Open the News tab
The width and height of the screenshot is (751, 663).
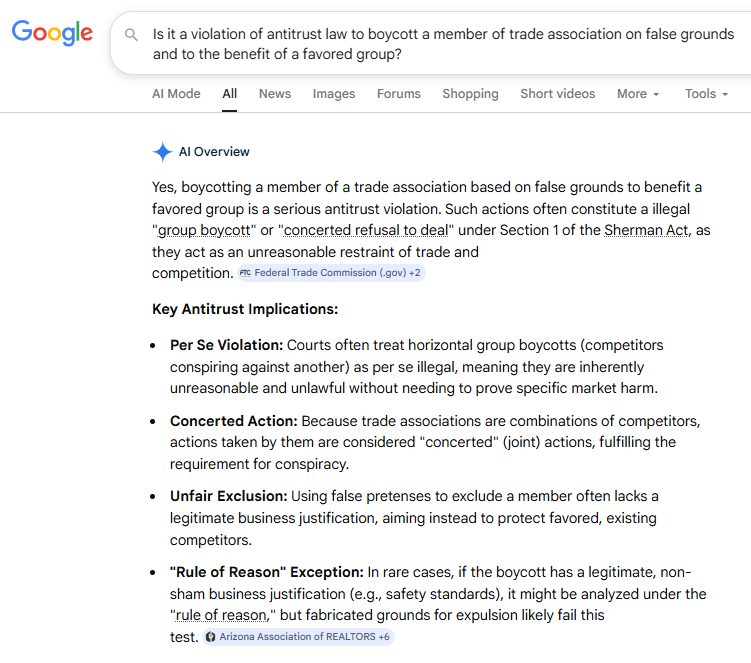click(x=275, y=94)
